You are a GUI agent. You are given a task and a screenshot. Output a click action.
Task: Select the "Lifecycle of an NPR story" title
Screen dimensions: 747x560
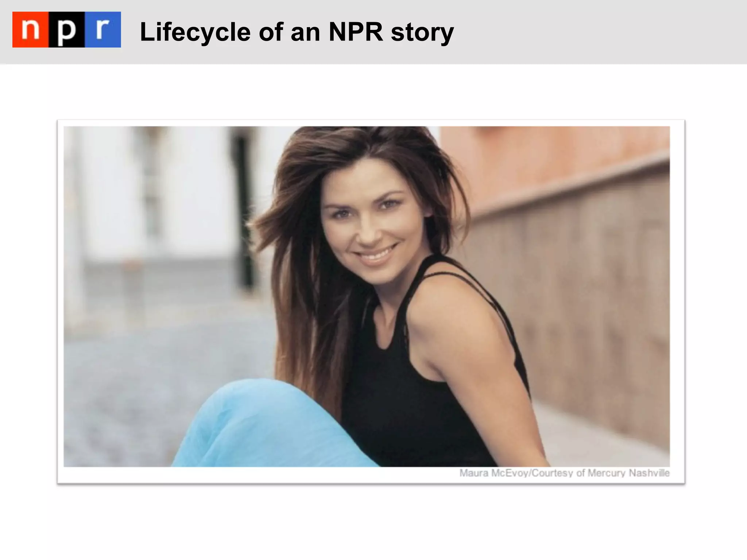[x=297, y=32]
